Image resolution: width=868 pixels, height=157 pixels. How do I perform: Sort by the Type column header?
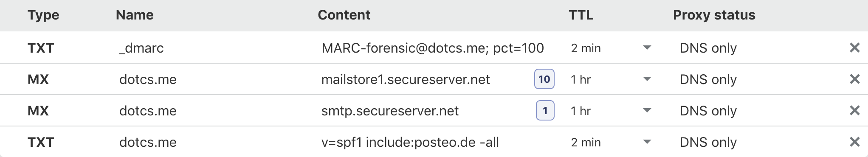[x=43, y=15]
